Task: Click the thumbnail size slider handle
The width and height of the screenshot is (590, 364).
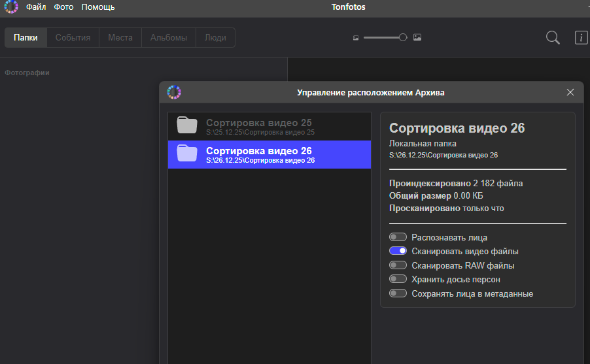Action: pyautogui.click(x=403, y=38)
